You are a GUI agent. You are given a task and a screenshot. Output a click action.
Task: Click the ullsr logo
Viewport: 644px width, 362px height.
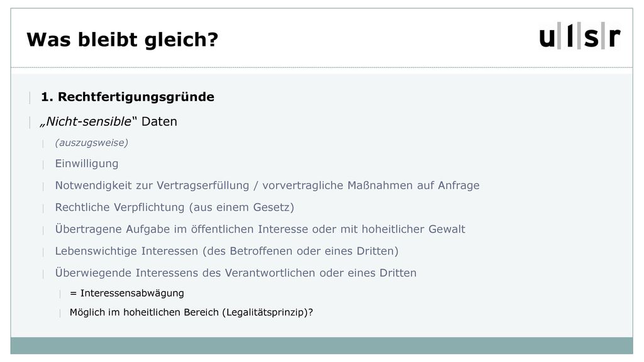click(x=579, y=36)
